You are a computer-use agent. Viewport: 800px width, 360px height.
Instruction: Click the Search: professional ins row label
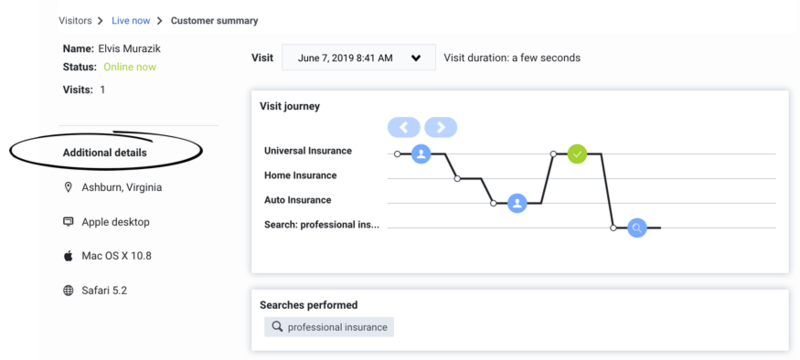coord(322,225)
